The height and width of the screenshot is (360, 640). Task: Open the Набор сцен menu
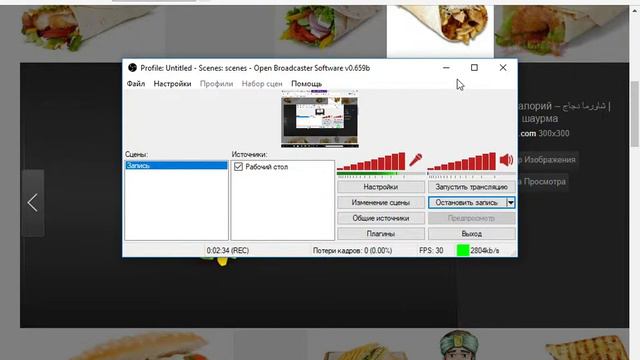(x=262, y=84)
